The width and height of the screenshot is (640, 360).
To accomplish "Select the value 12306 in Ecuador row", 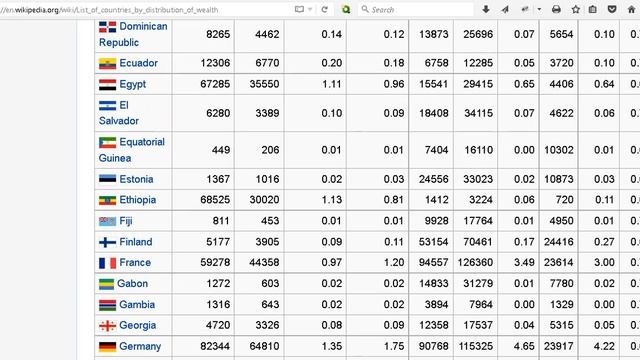I will click(x=215, y=63).
